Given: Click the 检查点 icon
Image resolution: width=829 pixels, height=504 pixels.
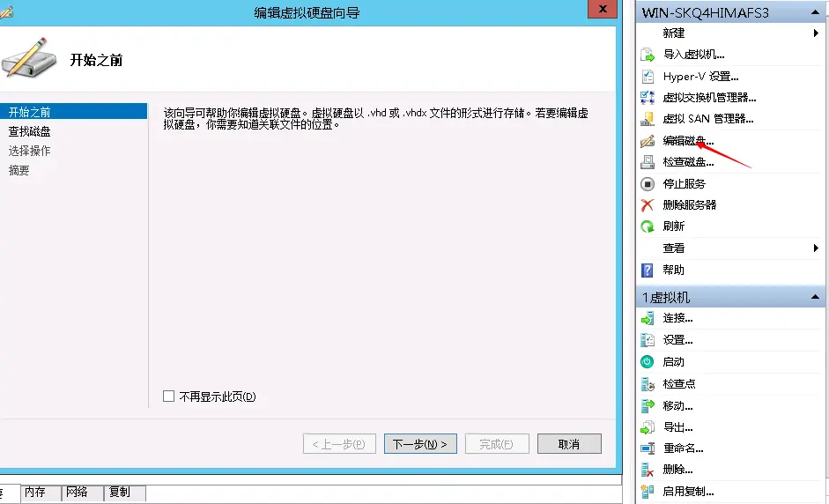Looking at the screenshot, I should (648, 384).
